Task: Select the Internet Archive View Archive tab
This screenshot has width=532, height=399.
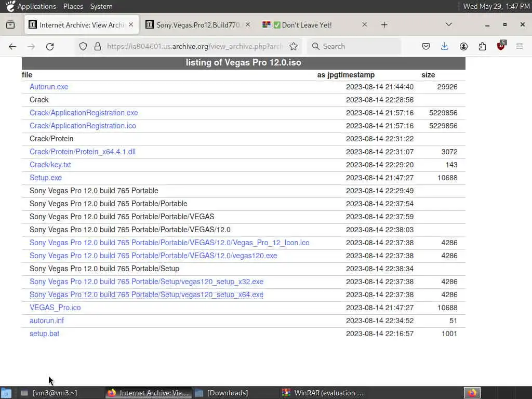Action: [82, 25]
